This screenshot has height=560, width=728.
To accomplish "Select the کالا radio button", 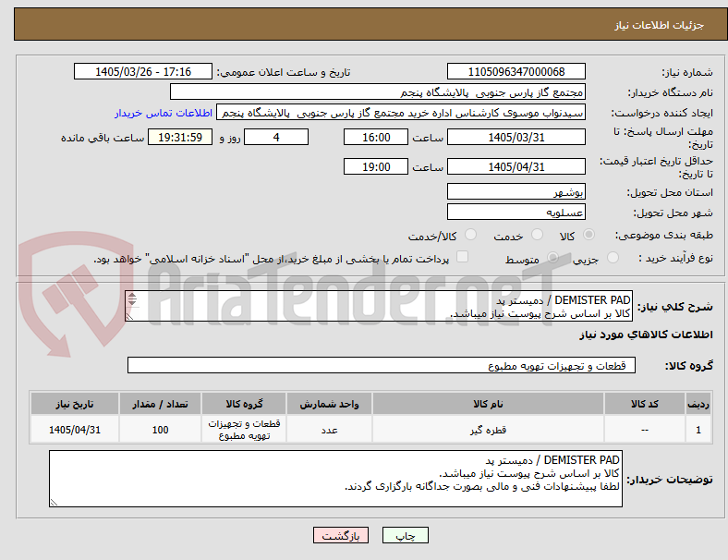I will (588, 235).
